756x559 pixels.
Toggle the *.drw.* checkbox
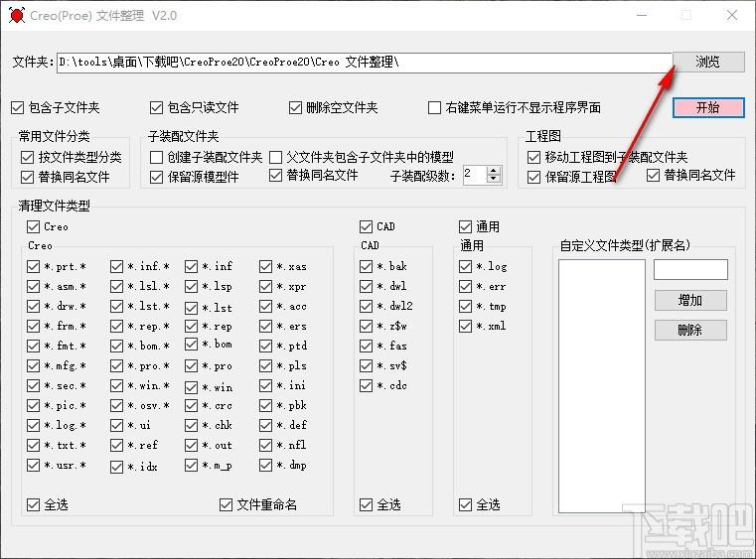click(33, 306)
